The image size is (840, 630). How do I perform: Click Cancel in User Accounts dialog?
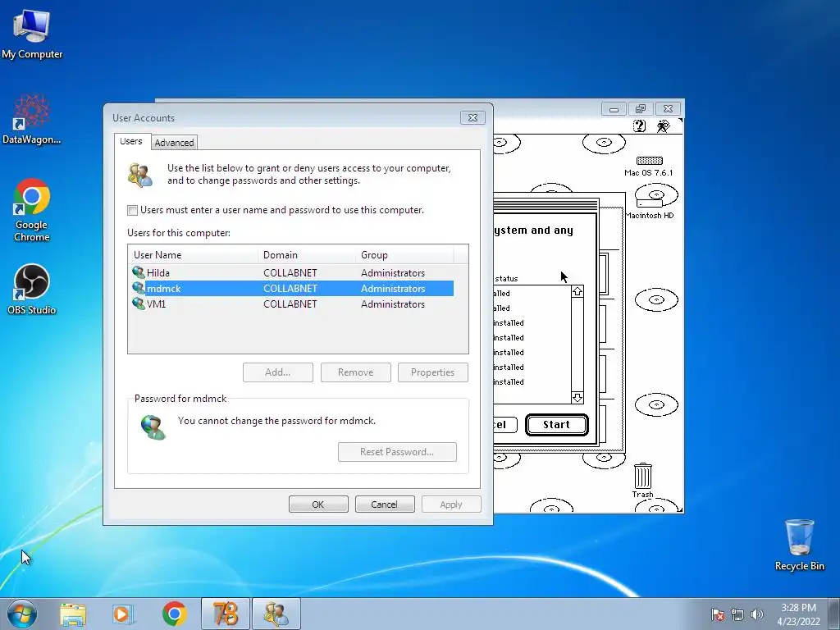[385, 504]
